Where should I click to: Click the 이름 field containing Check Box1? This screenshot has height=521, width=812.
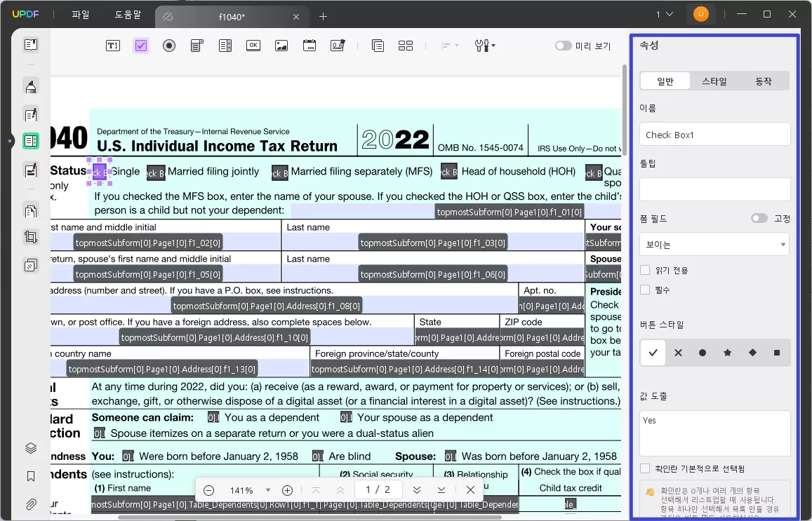click(714, 135)
